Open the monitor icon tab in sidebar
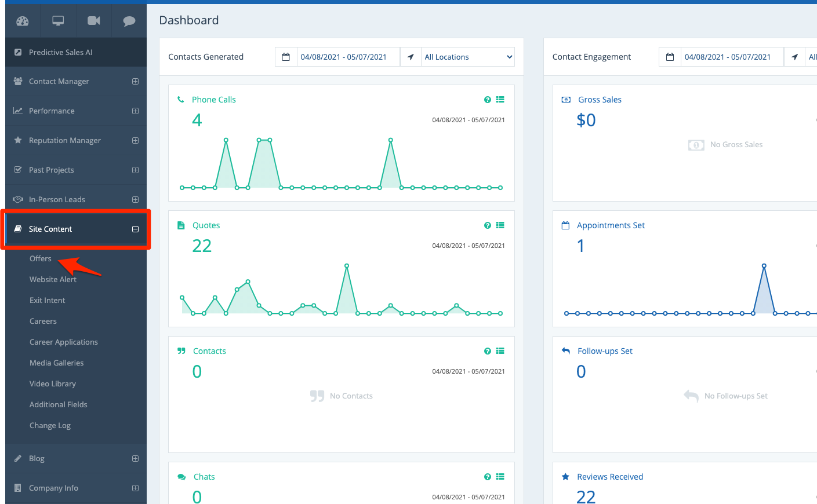The height and width of the screenshot is (504, 817). pos(58,21)
